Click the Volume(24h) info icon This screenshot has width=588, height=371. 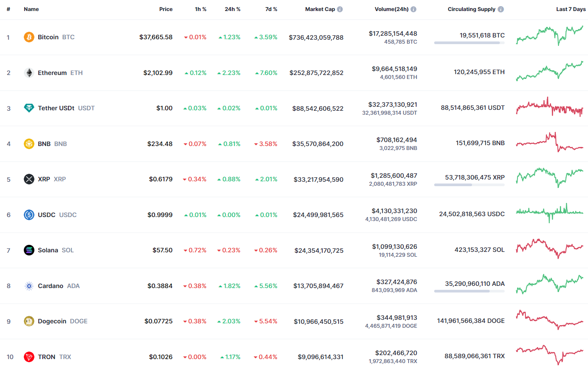coord(413,9)
